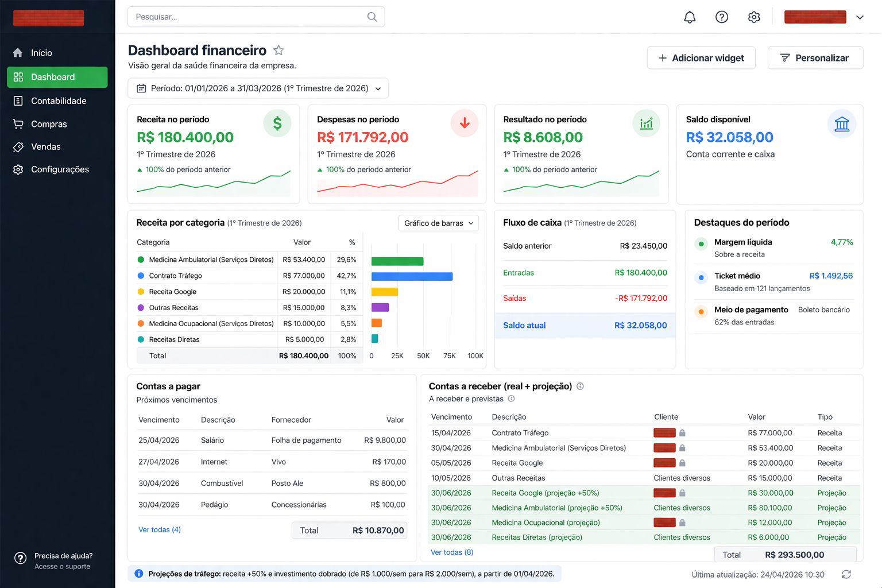Click the help question mark icon in header
Image resolution: width=882 pixels, height=588 pixels.
point(722,17)
